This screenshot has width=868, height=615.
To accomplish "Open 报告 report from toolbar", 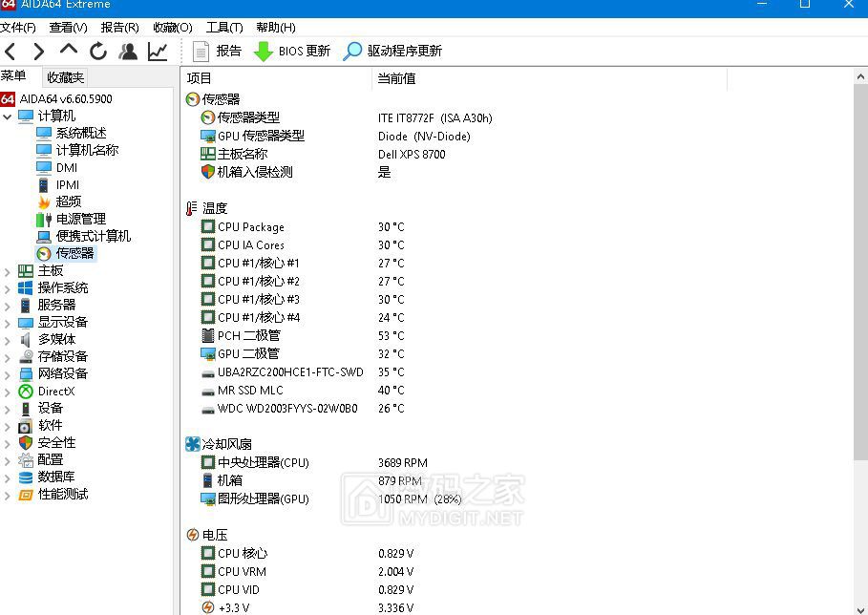I will 217,52.
